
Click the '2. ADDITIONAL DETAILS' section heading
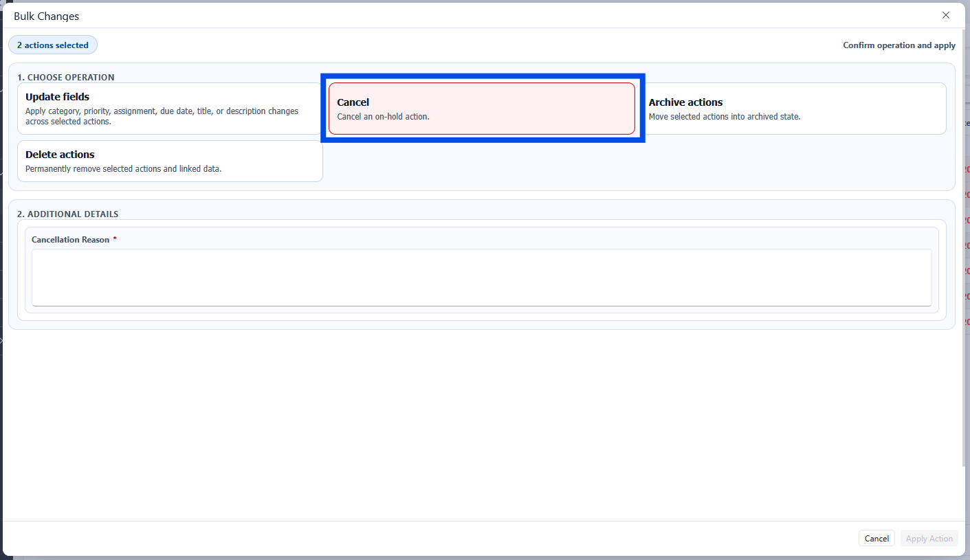pyautogui.click(x=67, y=214)
